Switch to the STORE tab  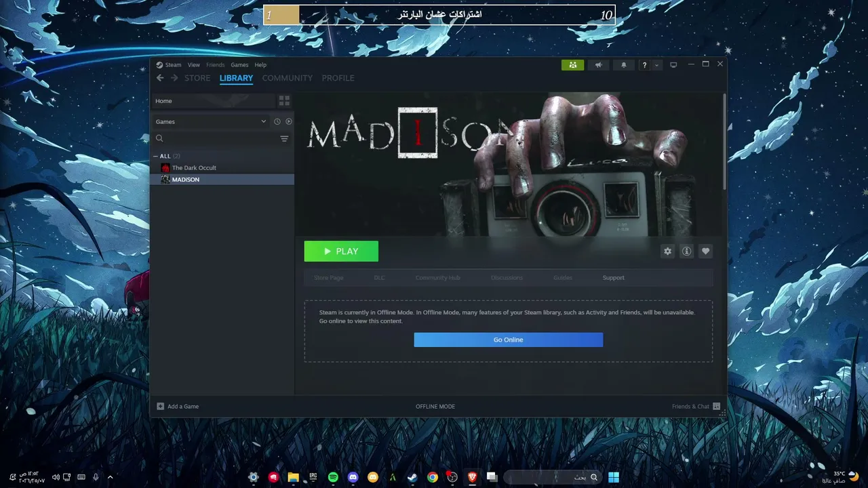tap(197, 78)
